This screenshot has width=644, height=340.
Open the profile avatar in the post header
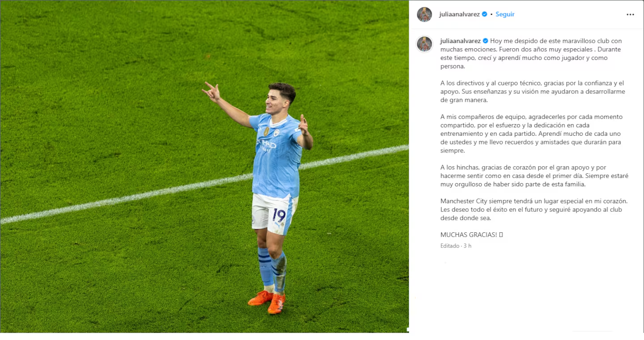tap(424, 14)
